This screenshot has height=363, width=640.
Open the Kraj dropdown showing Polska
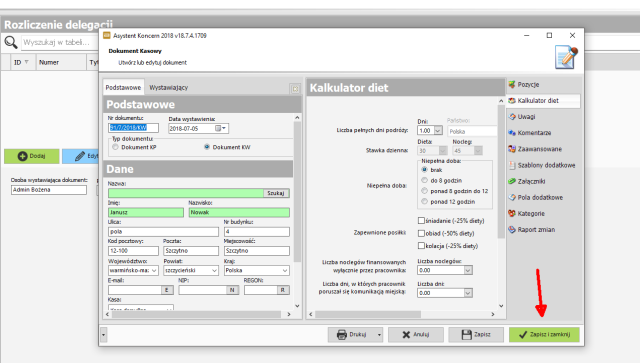pyautogui.click(x=285, y=270)
